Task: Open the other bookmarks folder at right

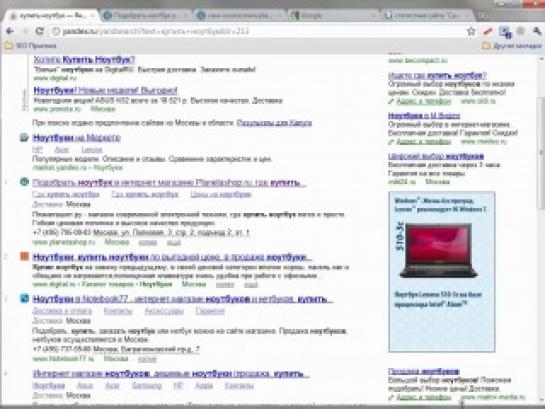Action: [x=512, y=46]
